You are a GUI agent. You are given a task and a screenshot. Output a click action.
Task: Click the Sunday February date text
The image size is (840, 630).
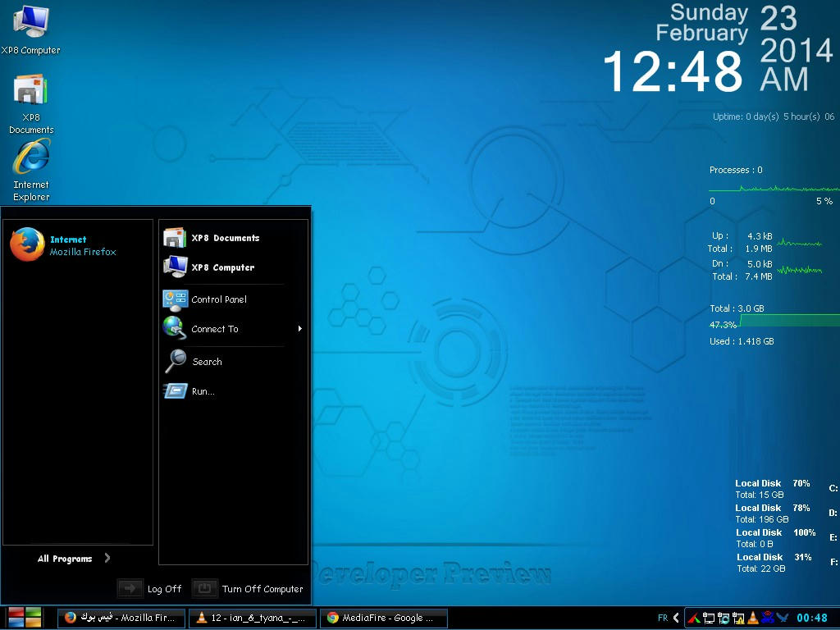pyautogui.click(x=702, y=23)
